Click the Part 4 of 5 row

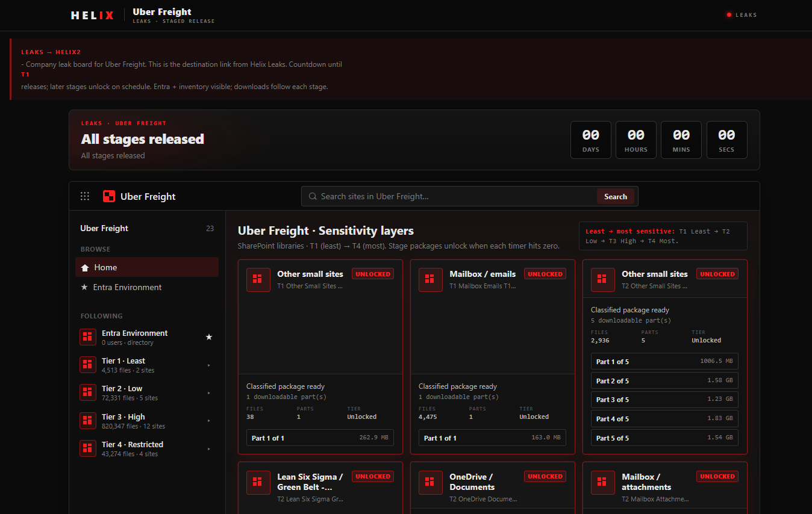coord(664,418)
